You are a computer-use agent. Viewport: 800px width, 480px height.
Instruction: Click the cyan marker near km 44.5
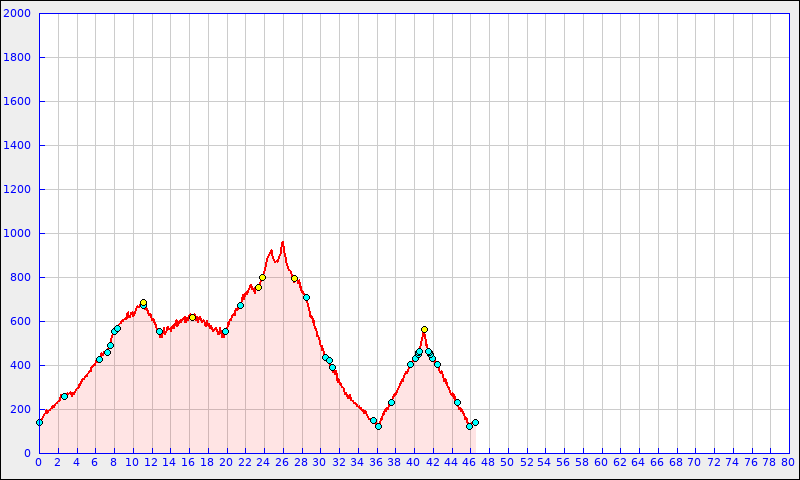pyautogui.click(x=457, y=402)
